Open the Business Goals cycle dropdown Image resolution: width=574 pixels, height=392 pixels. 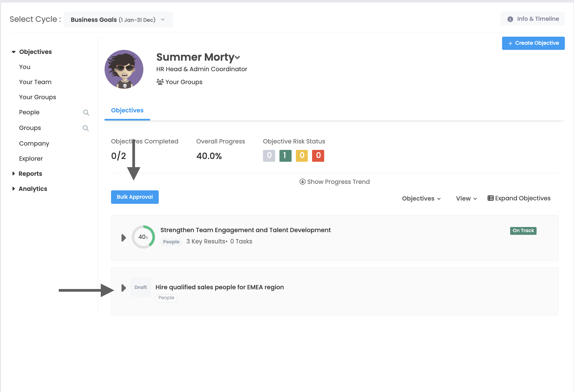pos(118,20)
